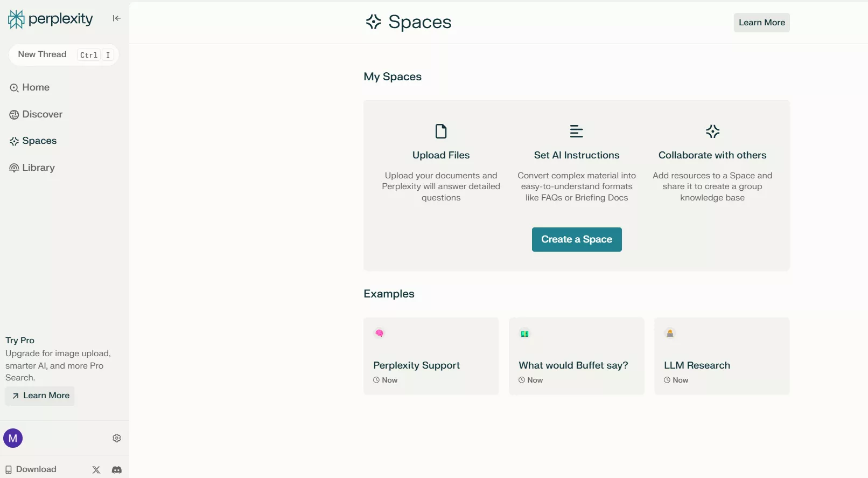Open the Discord icon link
The width and height of the screenshot is (868, 478).
tap(117, 470)
